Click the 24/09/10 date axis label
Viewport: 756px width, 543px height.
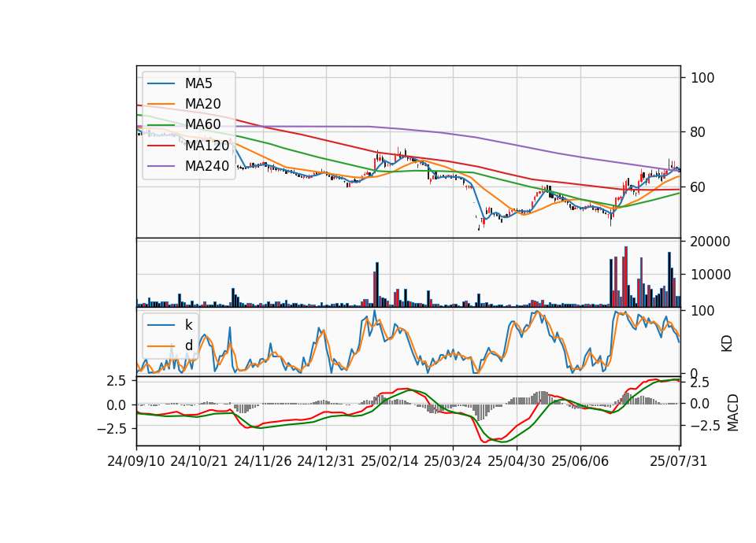(136, 461)
